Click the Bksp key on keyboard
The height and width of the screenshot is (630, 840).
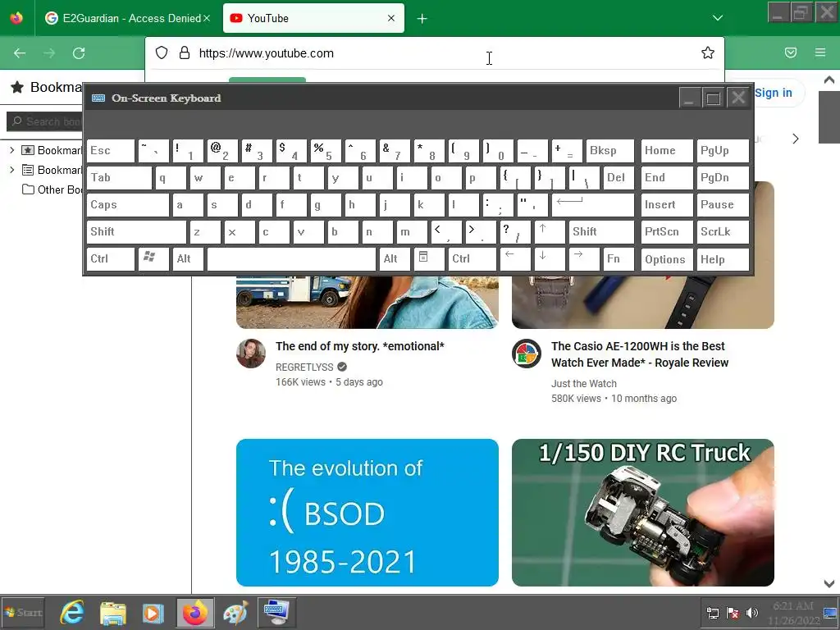610,151
